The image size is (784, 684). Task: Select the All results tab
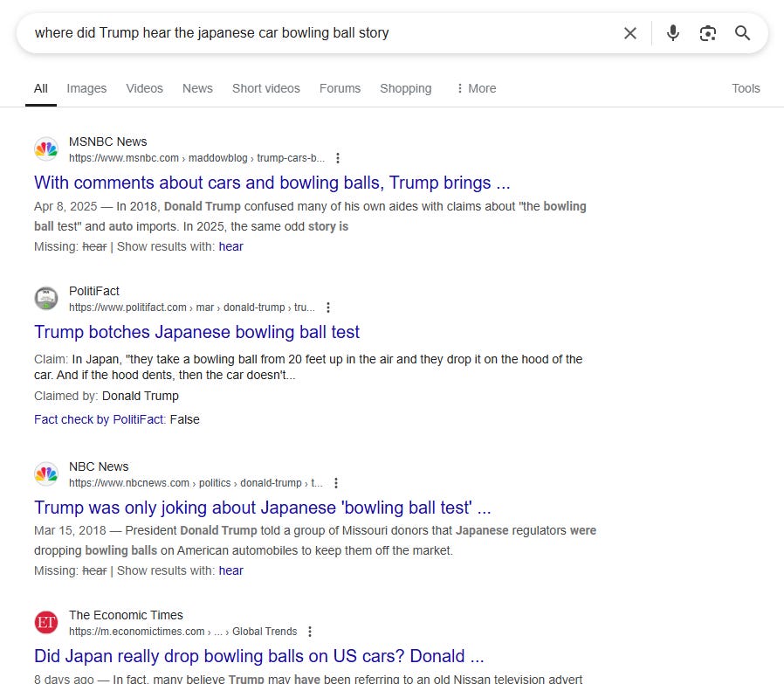[40, 88]
